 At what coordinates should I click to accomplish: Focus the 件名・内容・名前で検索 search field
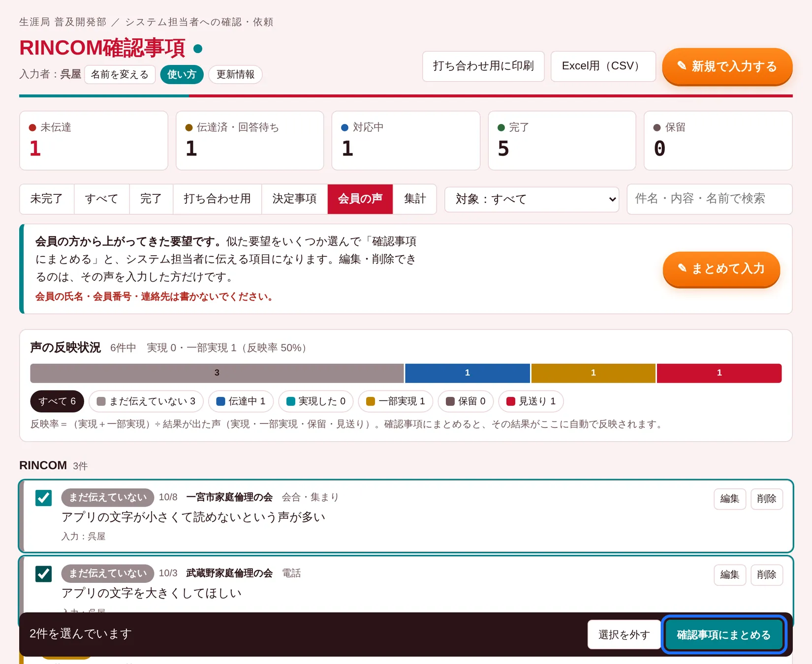(709, 199)
